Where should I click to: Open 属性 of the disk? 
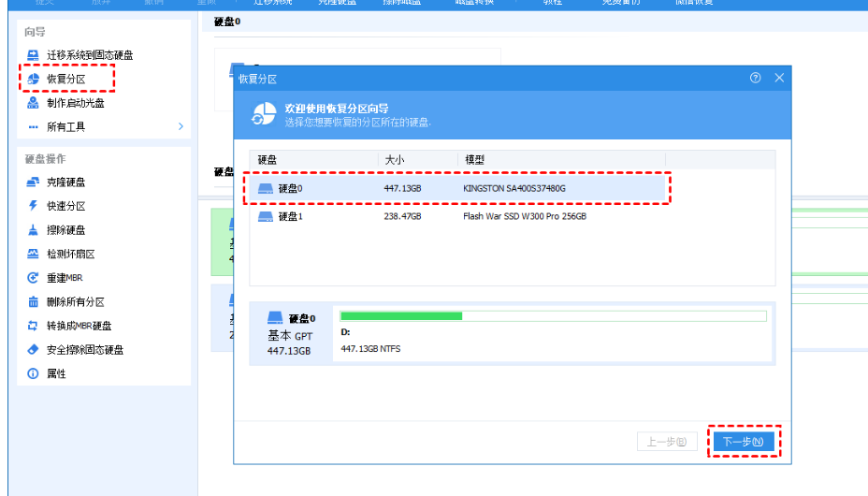point(56,373)
